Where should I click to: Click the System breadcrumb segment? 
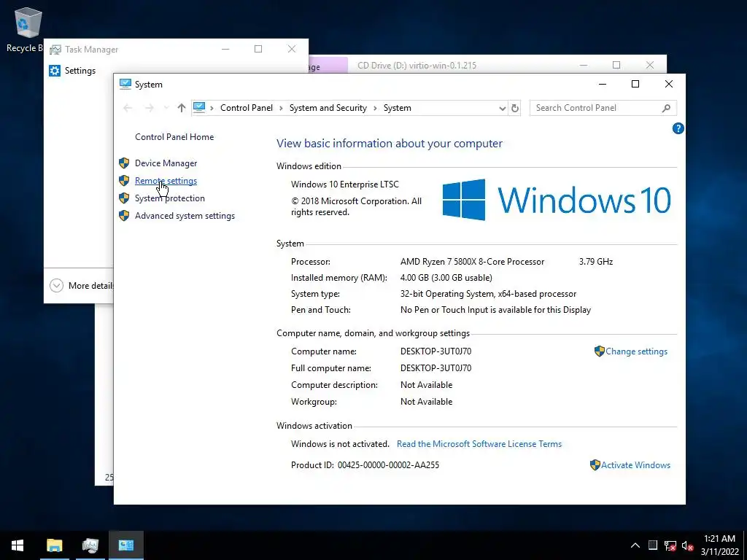tap(398, 108)
